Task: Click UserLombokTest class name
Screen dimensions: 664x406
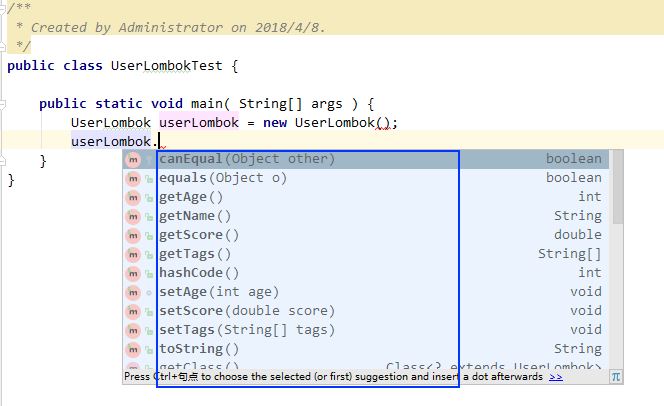Action: (x=166, y=66)
